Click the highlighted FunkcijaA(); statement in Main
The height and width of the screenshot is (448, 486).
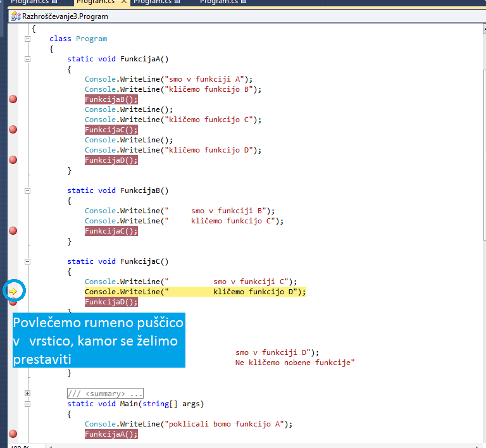pos(111,433)
